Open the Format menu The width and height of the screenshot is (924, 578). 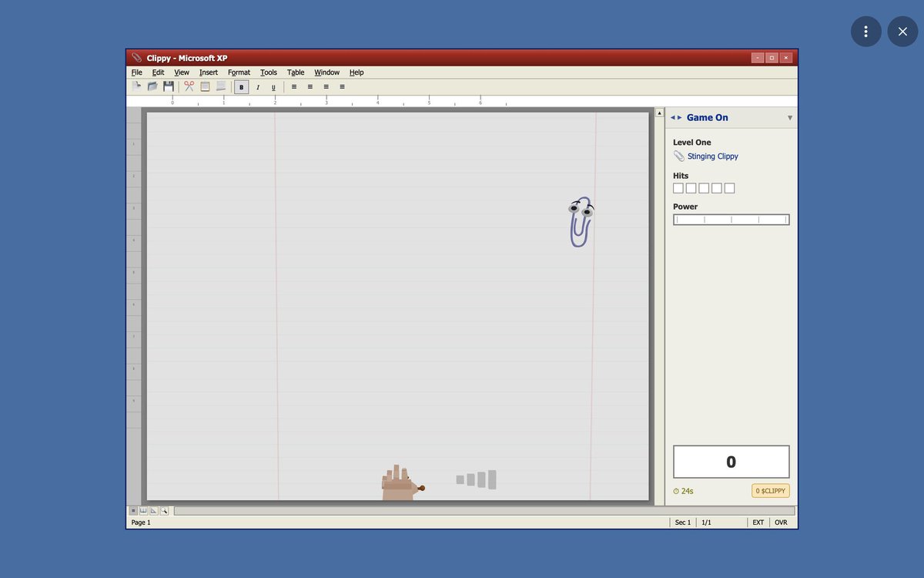[x=239, y=72]
